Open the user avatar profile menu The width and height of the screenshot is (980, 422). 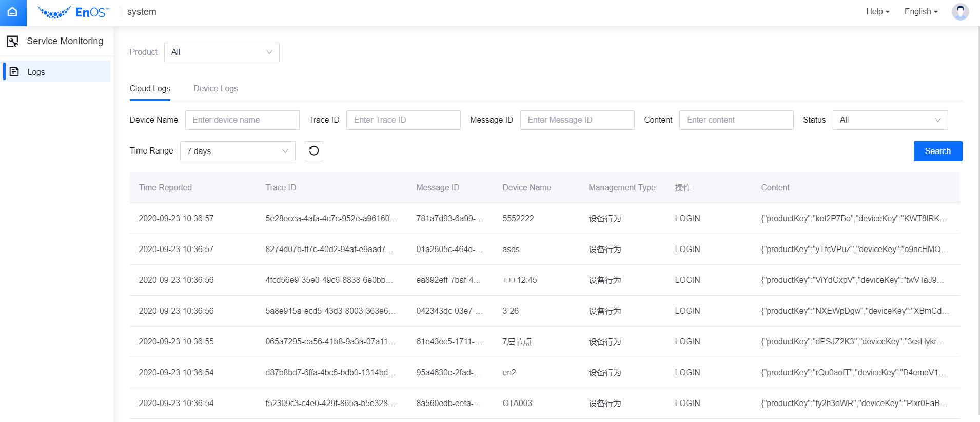tap(960, 12)
